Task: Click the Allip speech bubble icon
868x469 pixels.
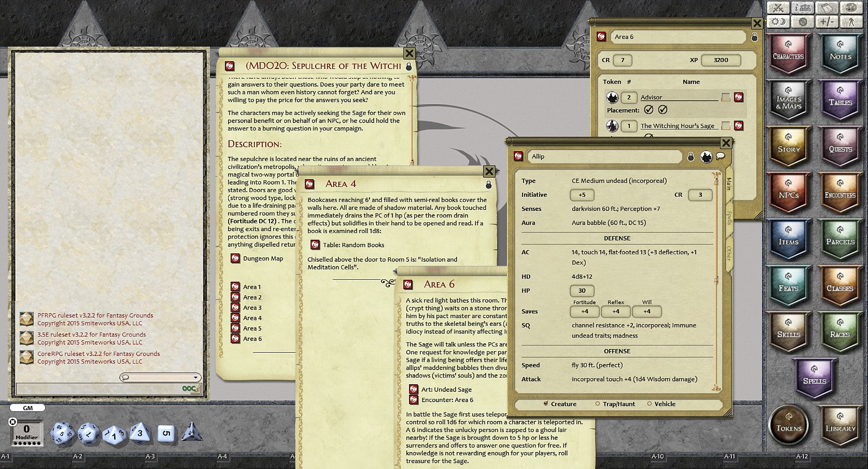Action: 721,156
